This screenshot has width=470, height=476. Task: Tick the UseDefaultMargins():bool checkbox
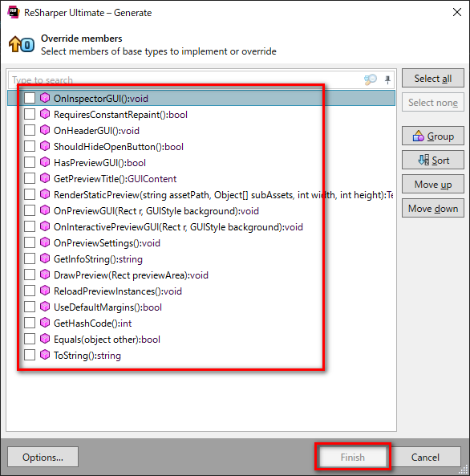coord(30,307)
